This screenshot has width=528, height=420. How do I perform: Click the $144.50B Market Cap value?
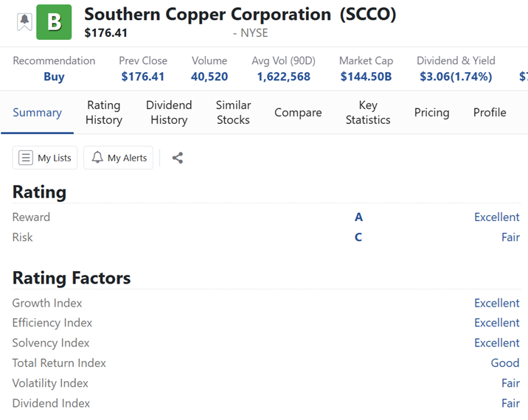(x=366, y=77)
